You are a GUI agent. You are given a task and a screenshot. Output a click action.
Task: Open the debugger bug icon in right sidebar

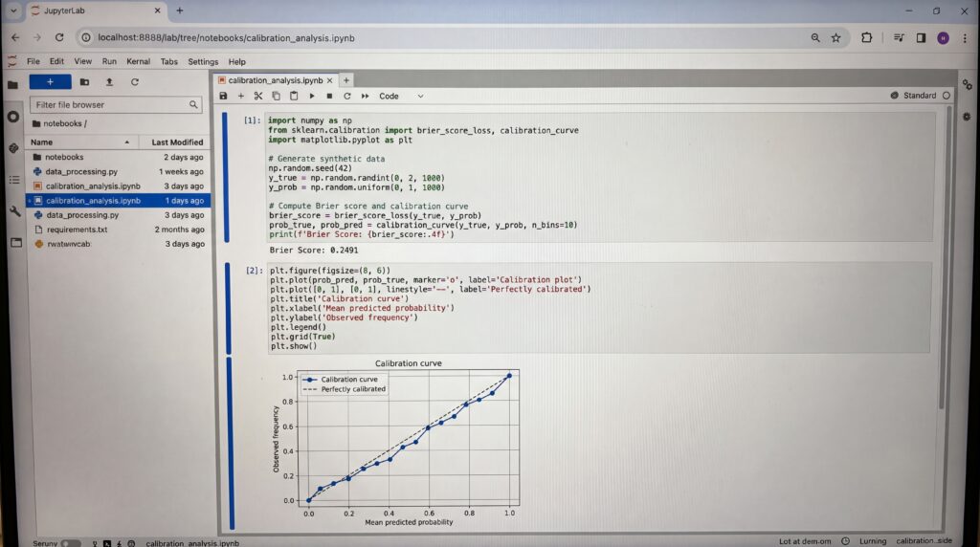click(x=967, y=117)
